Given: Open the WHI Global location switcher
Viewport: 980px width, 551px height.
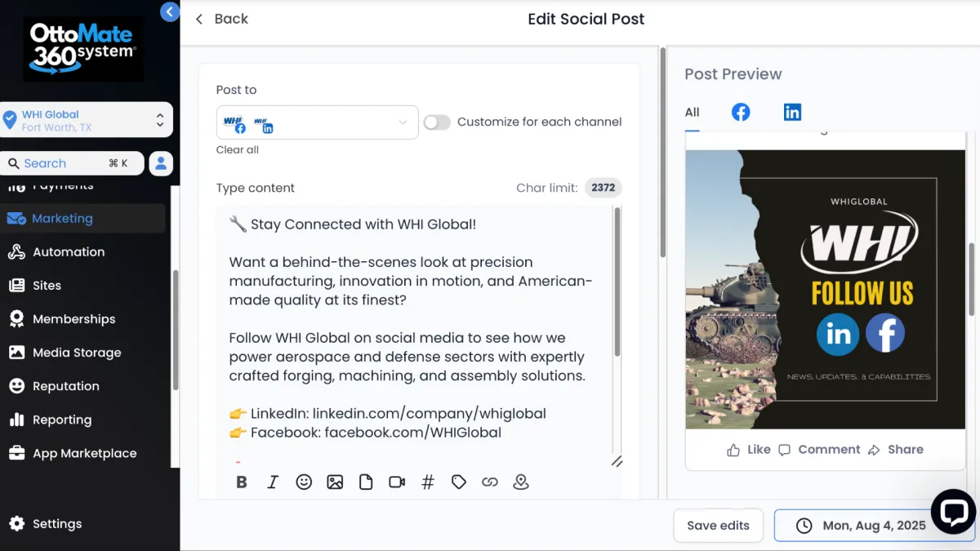Looking at the screenshot, I should pyautogui.click(x=87, y=120).
